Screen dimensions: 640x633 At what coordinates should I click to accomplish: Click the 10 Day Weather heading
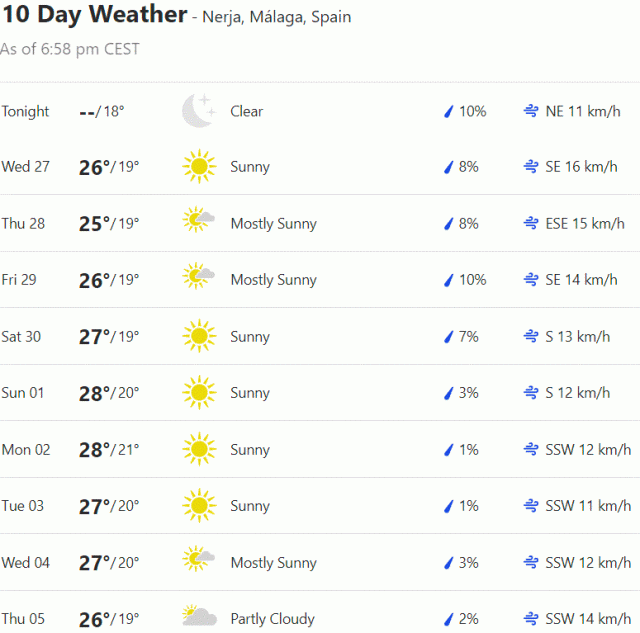click(x=94, y=15)
